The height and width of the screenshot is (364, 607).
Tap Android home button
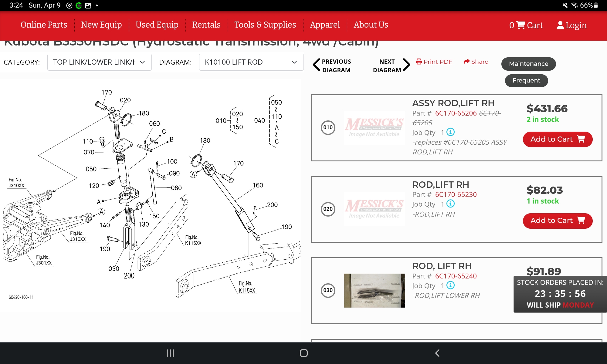click(x=303, y=353)
